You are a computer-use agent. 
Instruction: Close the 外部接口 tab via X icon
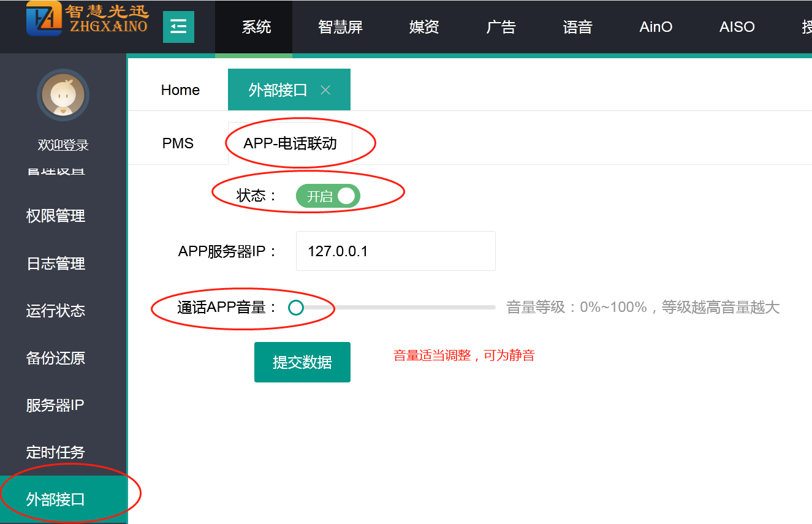325,90
